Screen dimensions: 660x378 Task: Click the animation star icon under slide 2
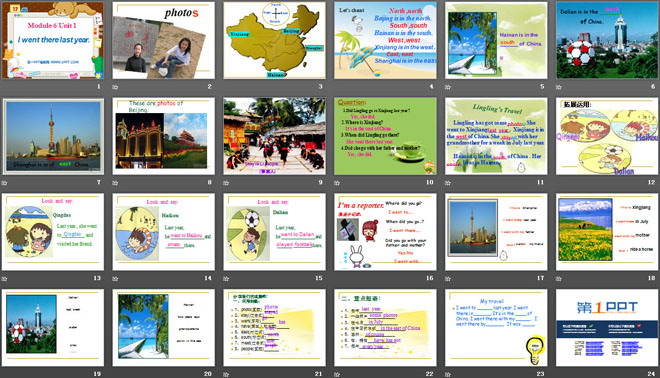click(115, 87)
